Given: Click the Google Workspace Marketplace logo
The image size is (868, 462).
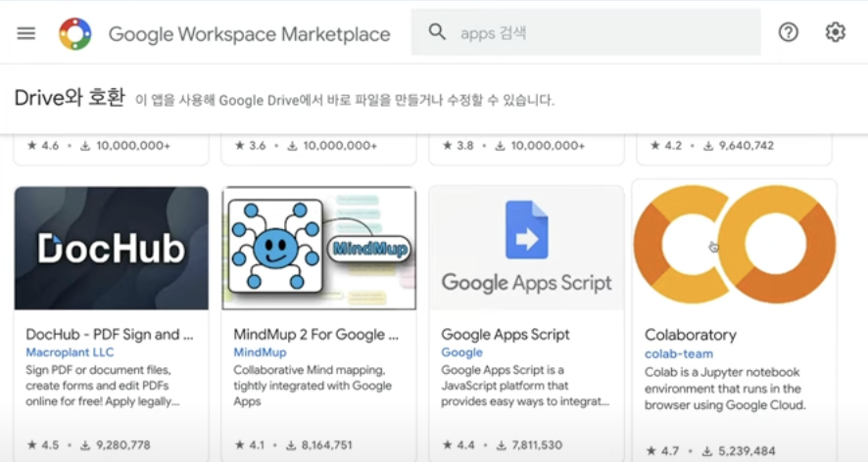Looking at the screenshot, I should click(x=75, y=33).
